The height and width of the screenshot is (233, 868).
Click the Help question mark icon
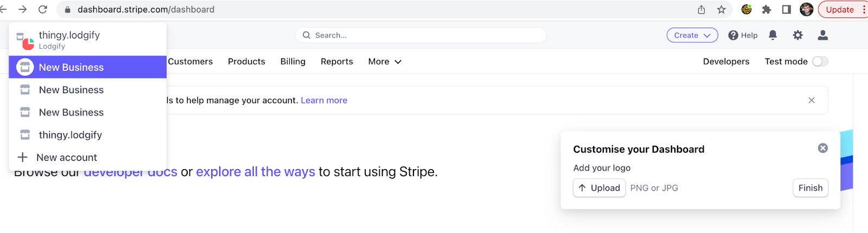(x=733, y=35)
